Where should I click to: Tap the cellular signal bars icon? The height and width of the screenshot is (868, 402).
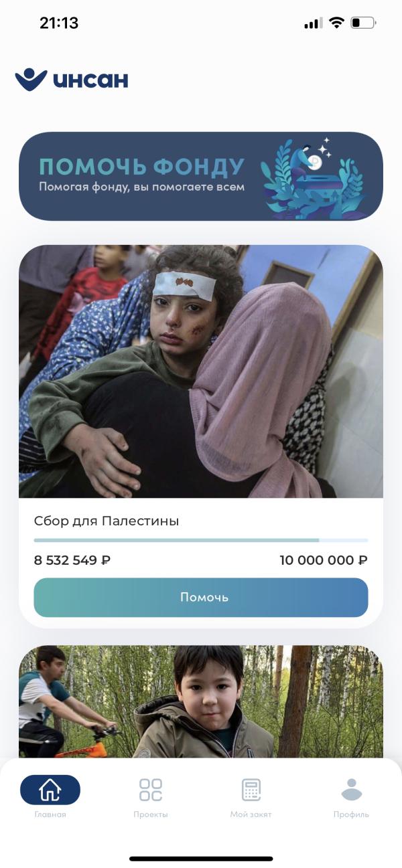pyautogui.click(x=313, y=23)
